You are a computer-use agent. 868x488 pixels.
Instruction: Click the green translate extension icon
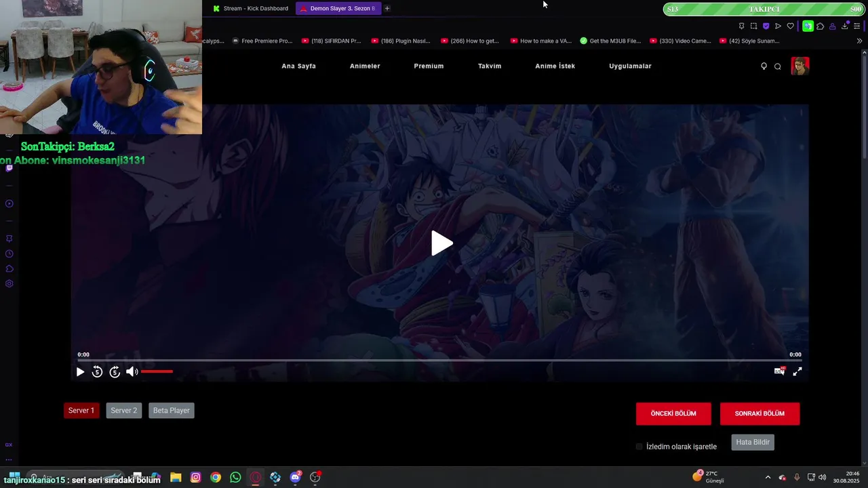click(808, 26)
